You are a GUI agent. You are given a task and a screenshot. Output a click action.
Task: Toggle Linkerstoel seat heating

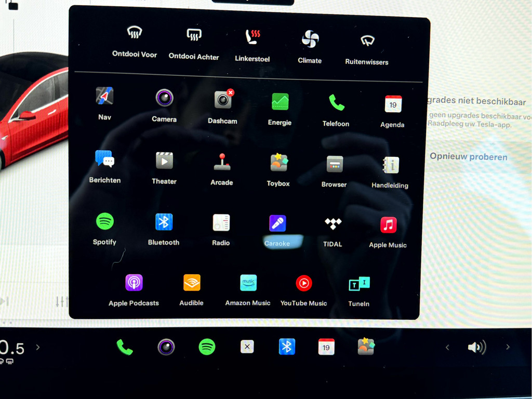253,37
